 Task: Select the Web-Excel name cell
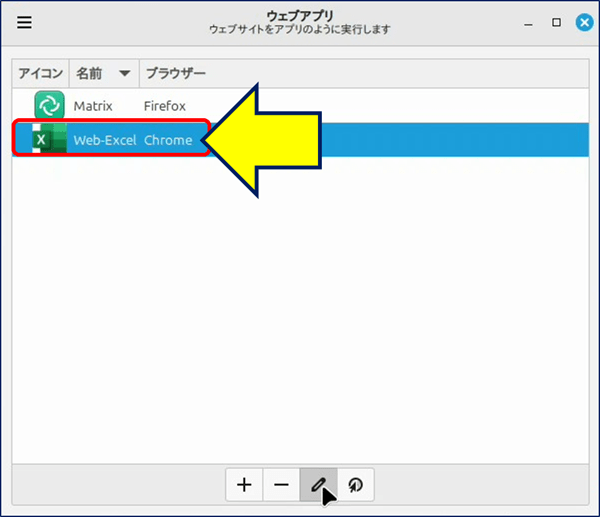tap(105, 140)
